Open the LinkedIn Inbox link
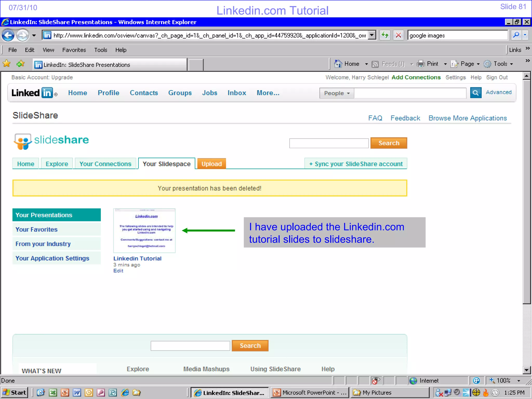 pyautogui.click(x=237, y=93)
